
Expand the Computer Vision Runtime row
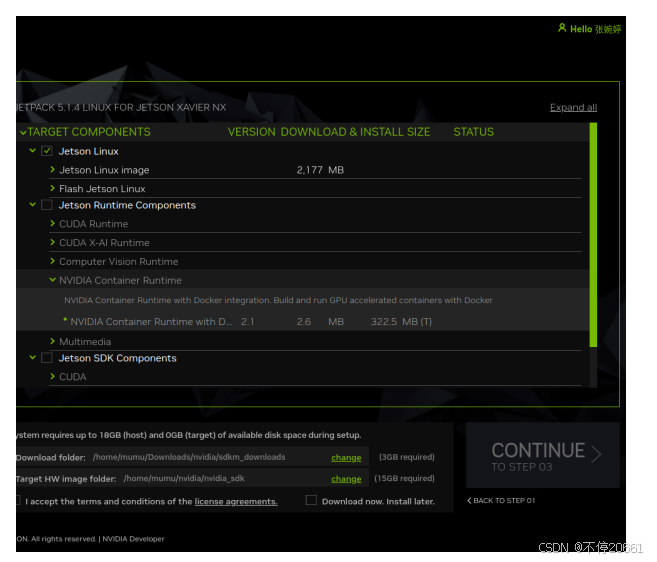[52, 261]
